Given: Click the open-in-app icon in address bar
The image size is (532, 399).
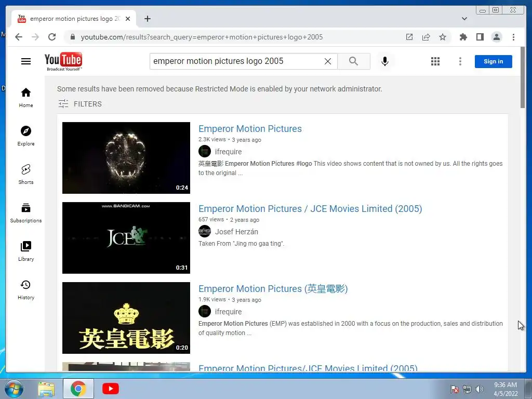Looking at the screenshot, I should [x=409, y=37].
